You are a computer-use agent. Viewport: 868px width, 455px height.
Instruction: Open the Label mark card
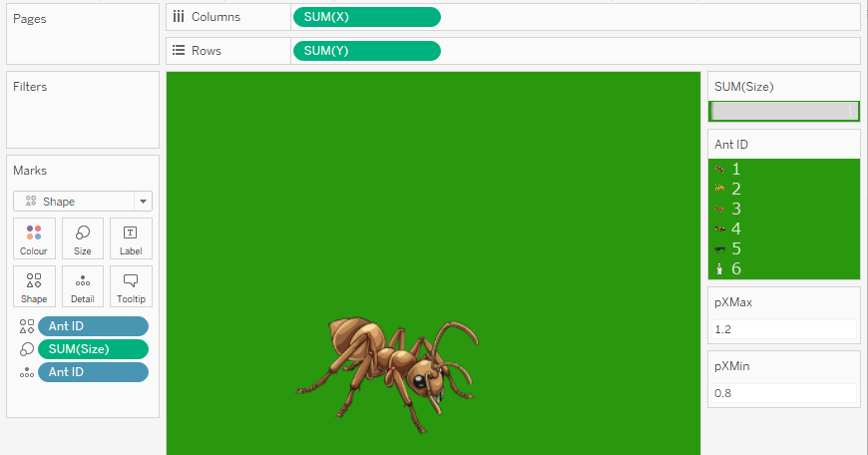coord(131,238)
